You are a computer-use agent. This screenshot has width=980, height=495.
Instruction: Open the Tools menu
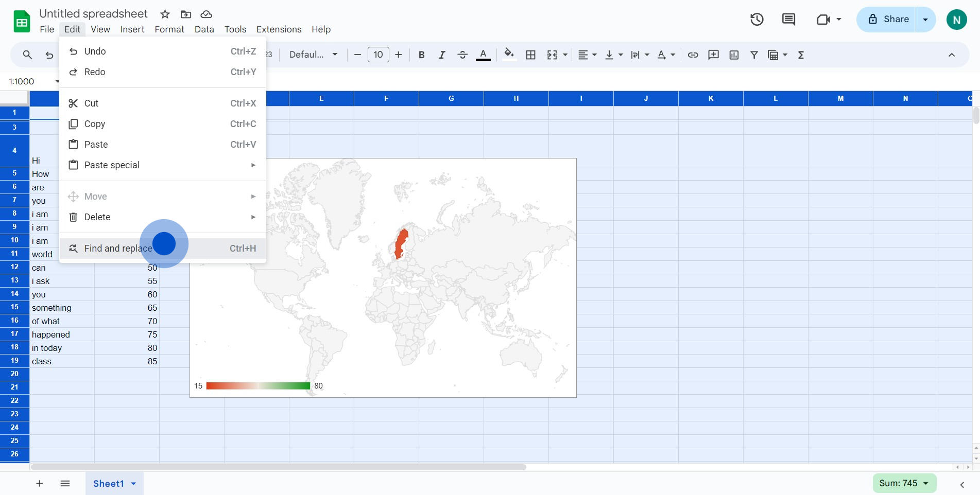tap(235, 29)
